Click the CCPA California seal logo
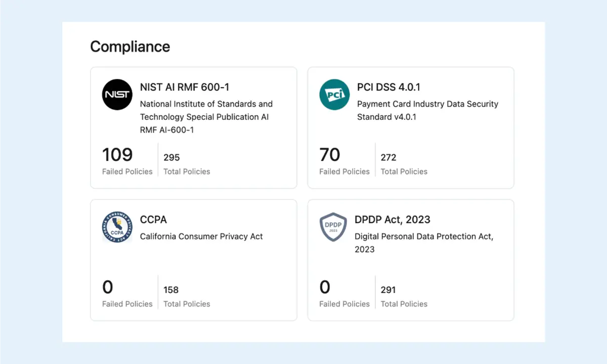 117,227
